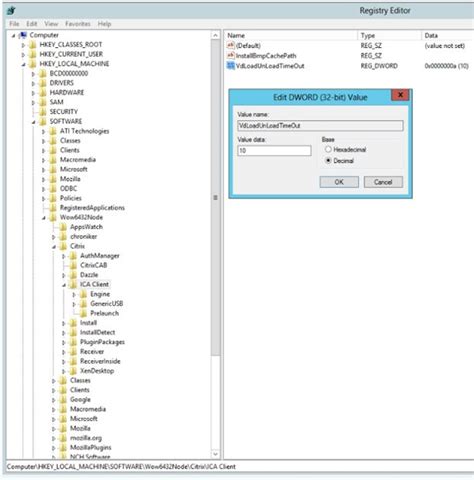The width and height of the screenshot is (474, 480).
Task: Click the ATI Technologies folder icon
Action: pyautogui.click(x=53, y=131)
